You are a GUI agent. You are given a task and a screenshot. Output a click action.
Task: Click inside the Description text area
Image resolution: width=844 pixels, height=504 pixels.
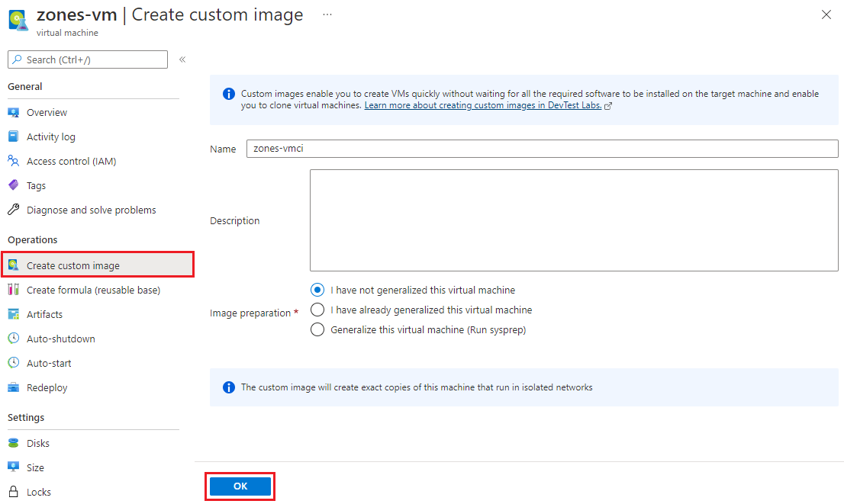point(574,220)
